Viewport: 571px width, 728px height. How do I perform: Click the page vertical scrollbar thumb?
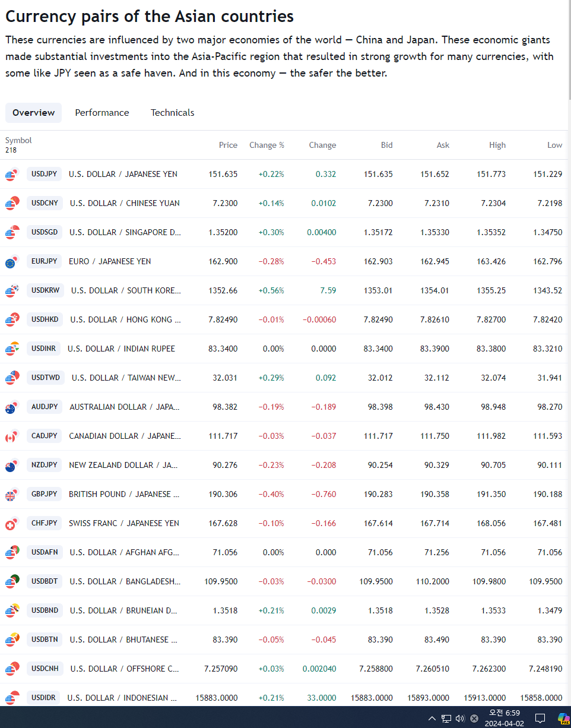point(569,50)
